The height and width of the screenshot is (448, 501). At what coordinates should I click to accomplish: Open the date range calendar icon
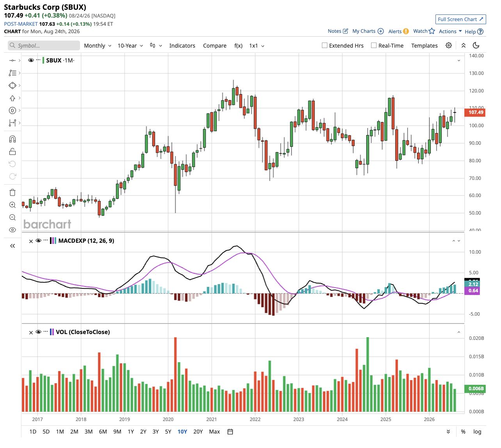(x=230, y=432)
